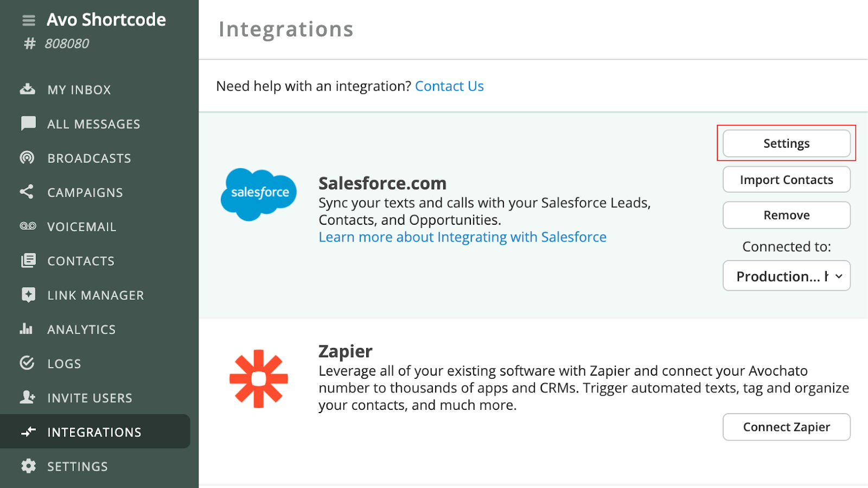Click the hamburger menu next to Avo Shortcode
This screenshot has height=488, width=868.
[28, 20]
